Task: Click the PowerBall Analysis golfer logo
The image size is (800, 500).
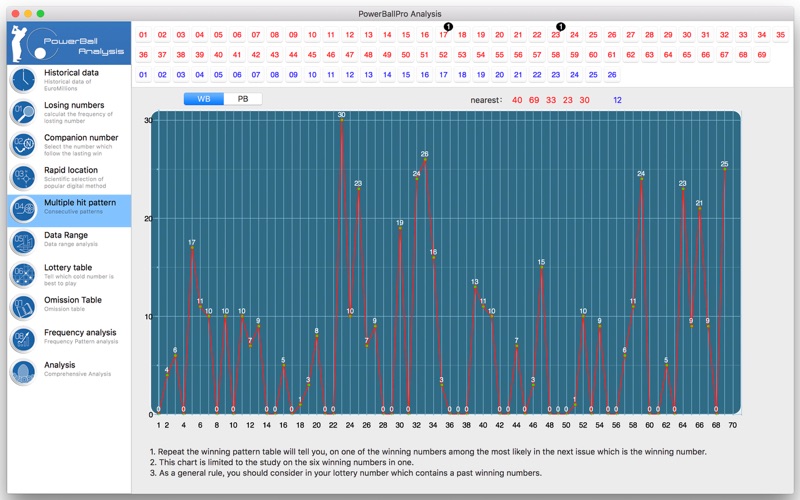Action: tap(69, 43)
